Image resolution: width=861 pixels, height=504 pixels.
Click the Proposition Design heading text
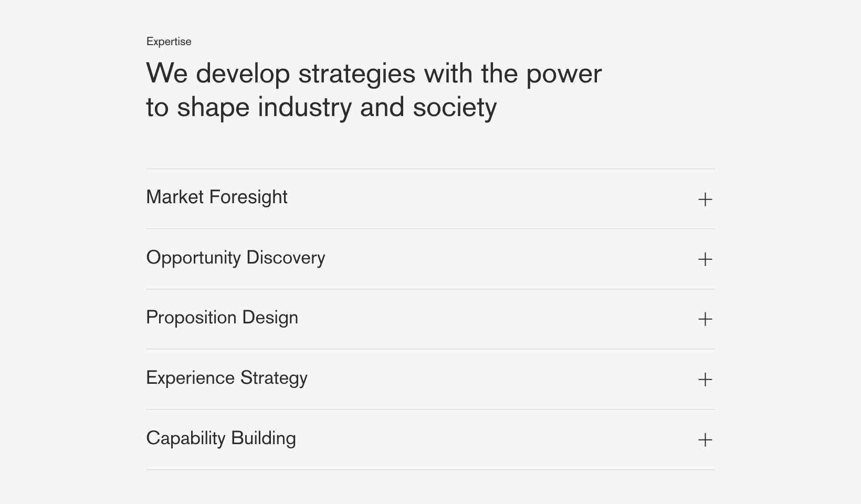tap(222, 318)
